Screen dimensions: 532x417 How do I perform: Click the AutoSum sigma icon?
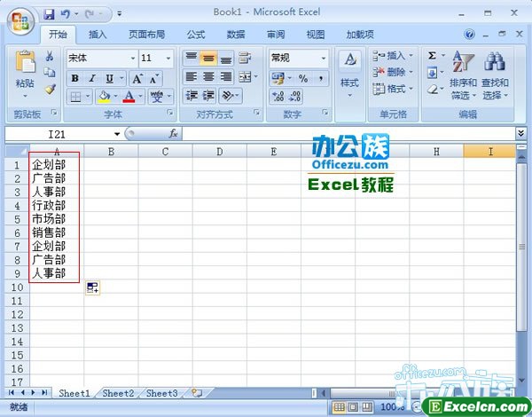pos(432,56)
